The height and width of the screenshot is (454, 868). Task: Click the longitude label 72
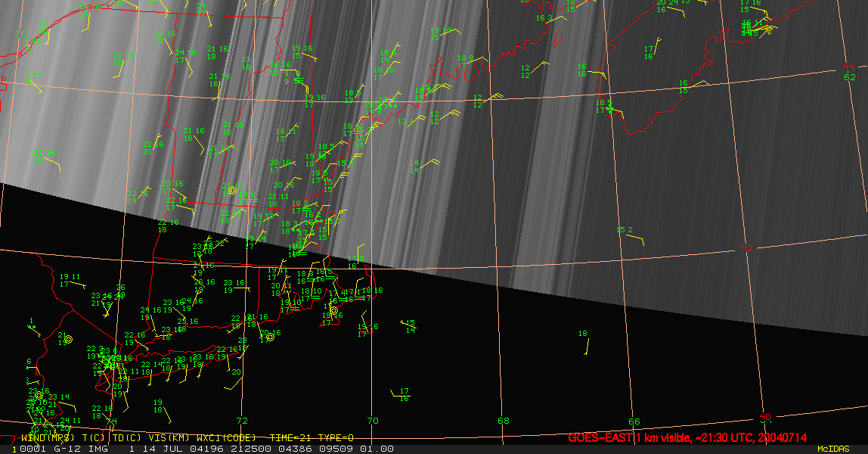tap(242, 421)
